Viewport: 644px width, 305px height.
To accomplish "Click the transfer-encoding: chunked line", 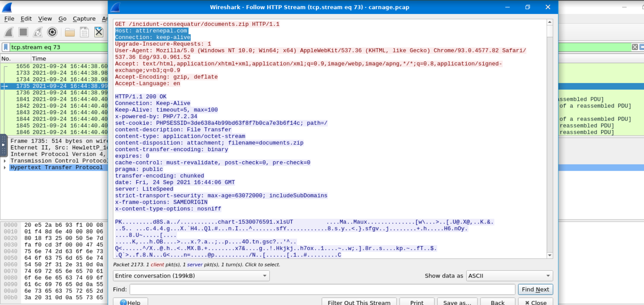I will [x=160, y=176].
